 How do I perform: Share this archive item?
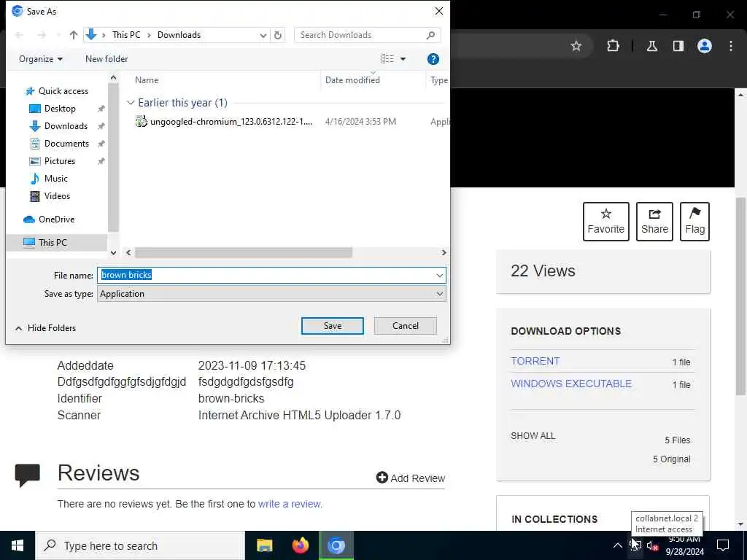(x=654, y=222)
